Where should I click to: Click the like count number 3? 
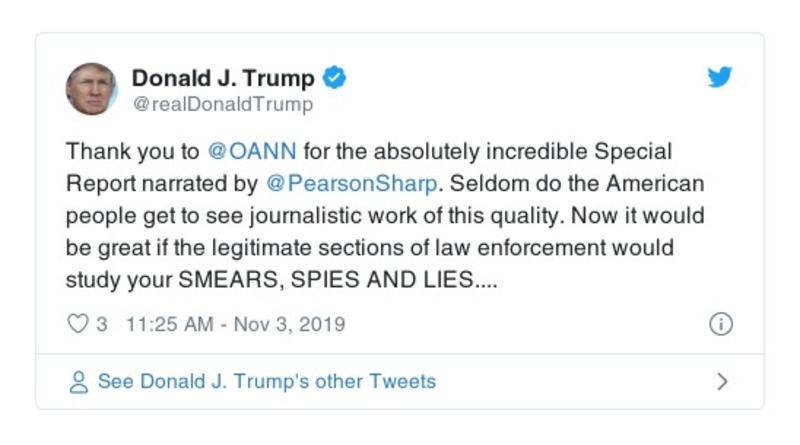(x=101, y=324)
